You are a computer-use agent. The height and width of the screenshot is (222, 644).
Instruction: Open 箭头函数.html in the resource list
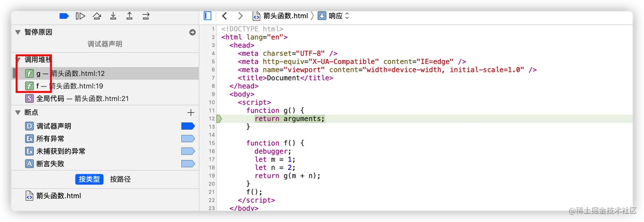[105, 196]
